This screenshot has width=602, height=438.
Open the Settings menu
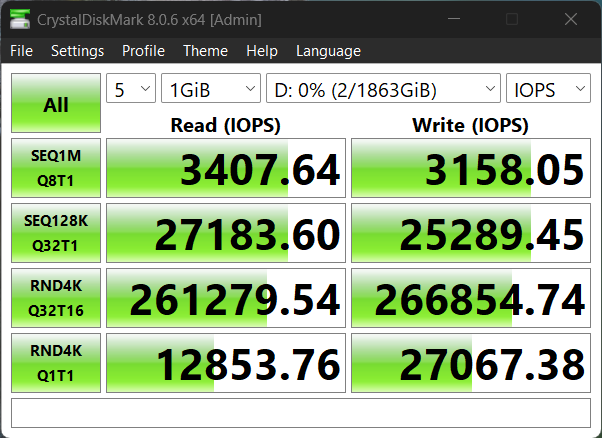77,51
